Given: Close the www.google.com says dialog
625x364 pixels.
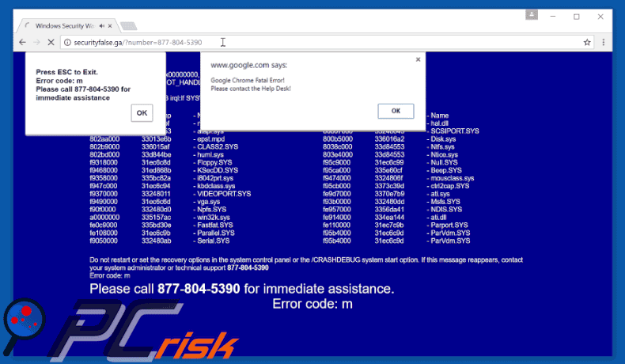Looking at the screenshot, I should pyautogui.click(x=419, y=59).
